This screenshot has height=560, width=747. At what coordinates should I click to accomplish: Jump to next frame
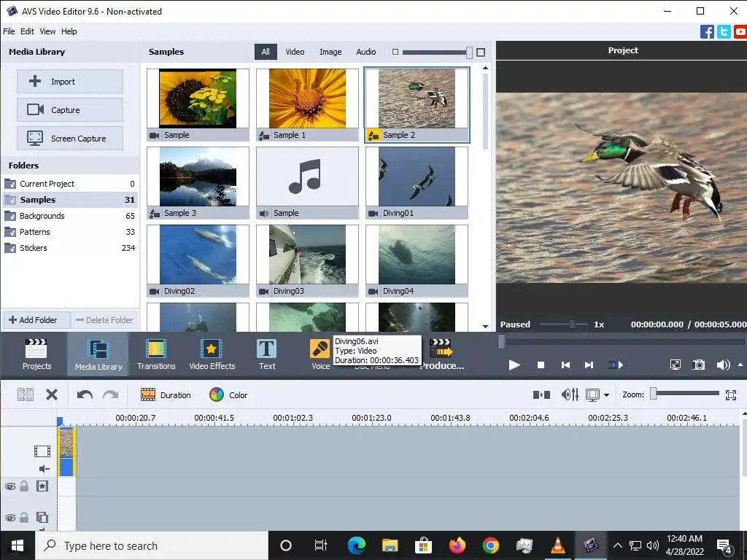coord(589,365)
